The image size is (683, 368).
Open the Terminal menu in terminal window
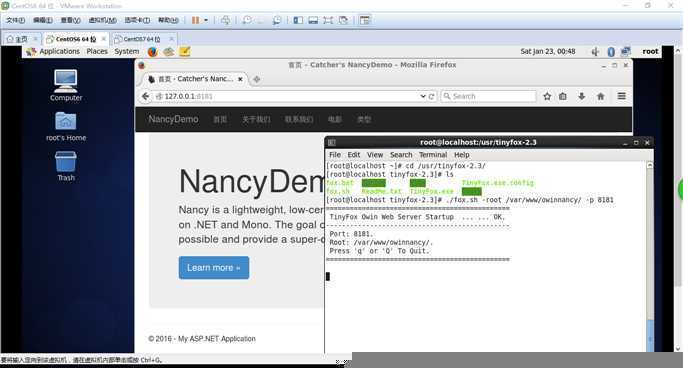[433, 155]
